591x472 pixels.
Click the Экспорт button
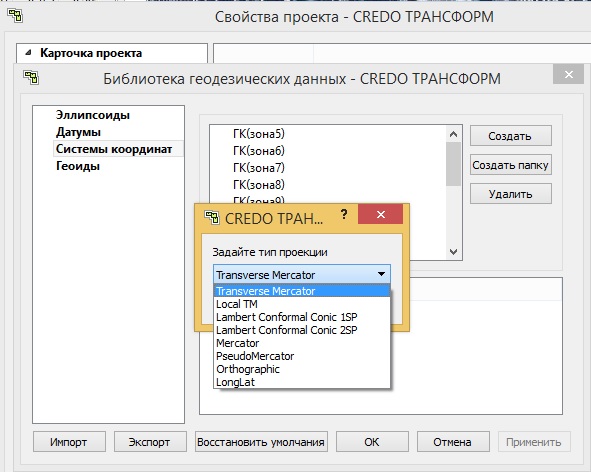pos(150,441)
